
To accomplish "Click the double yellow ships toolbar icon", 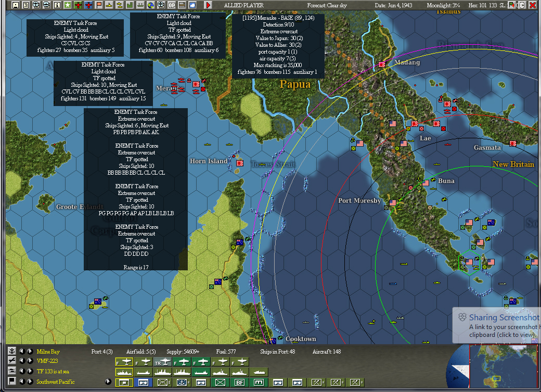I will tap(119, 5).
